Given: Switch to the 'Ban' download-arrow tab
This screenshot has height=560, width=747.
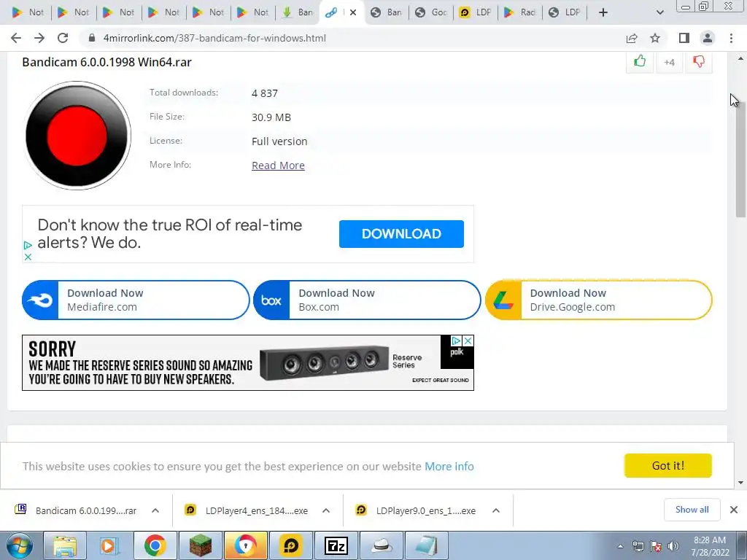Looking at the screenshot, I should coord(298,12).
